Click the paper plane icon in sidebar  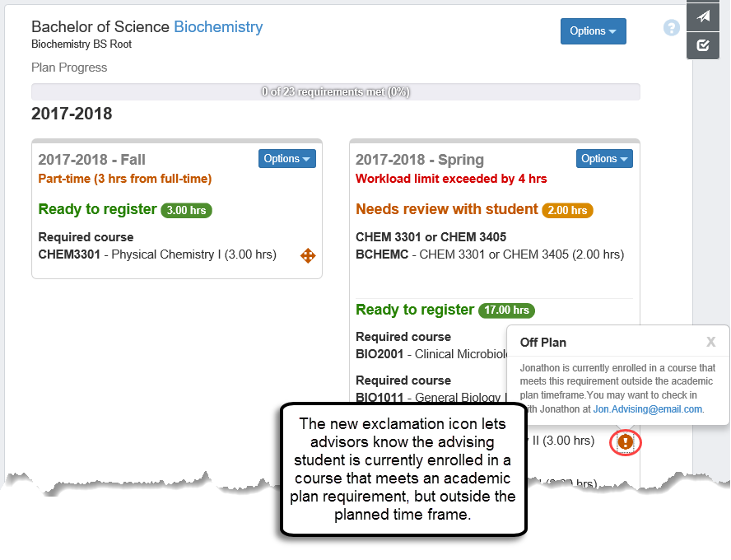pos(703,16)
